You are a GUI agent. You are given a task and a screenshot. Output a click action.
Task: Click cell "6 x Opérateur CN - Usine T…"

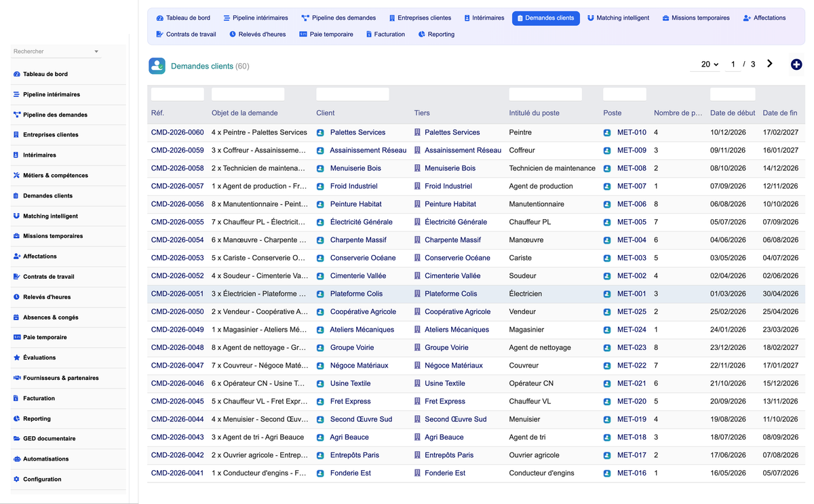coord(258,384)
